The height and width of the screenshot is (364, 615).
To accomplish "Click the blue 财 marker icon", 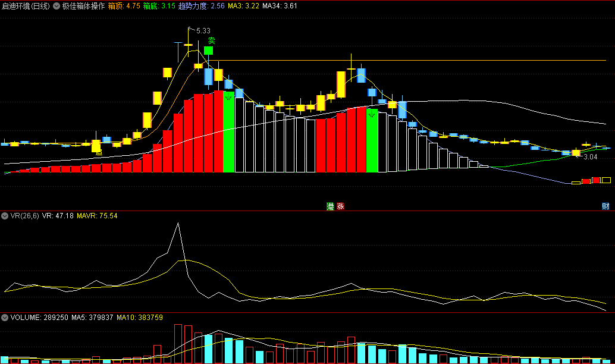I will (605, 206).
